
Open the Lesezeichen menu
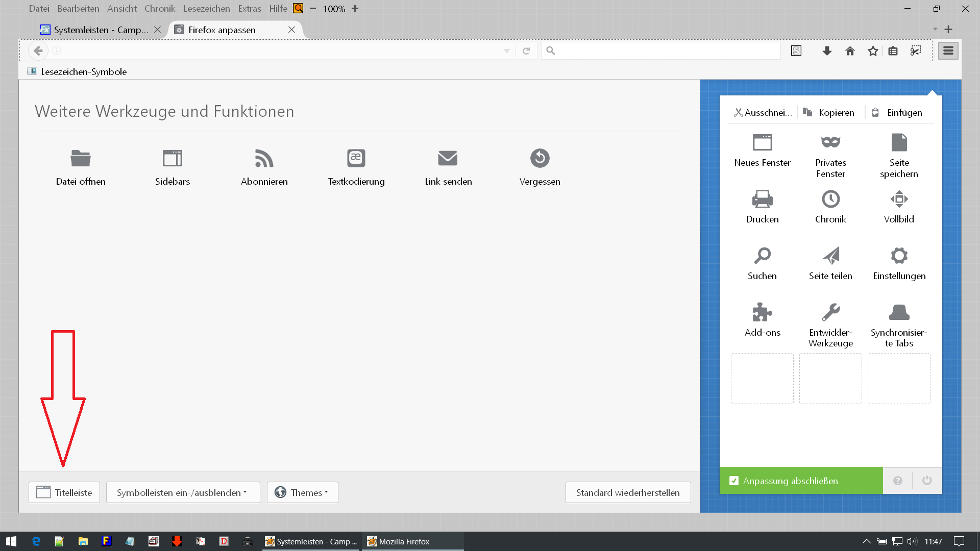[206, 9]
